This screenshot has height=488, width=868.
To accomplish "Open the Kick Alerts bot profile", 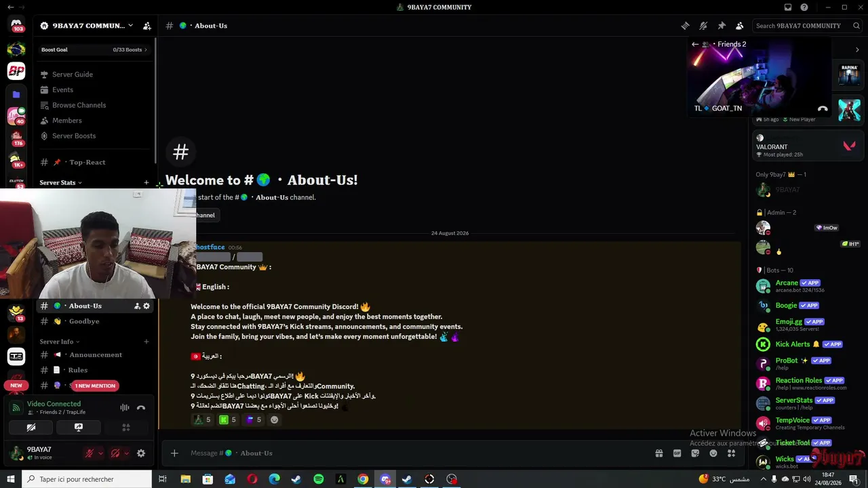I will tap(807, 344).
